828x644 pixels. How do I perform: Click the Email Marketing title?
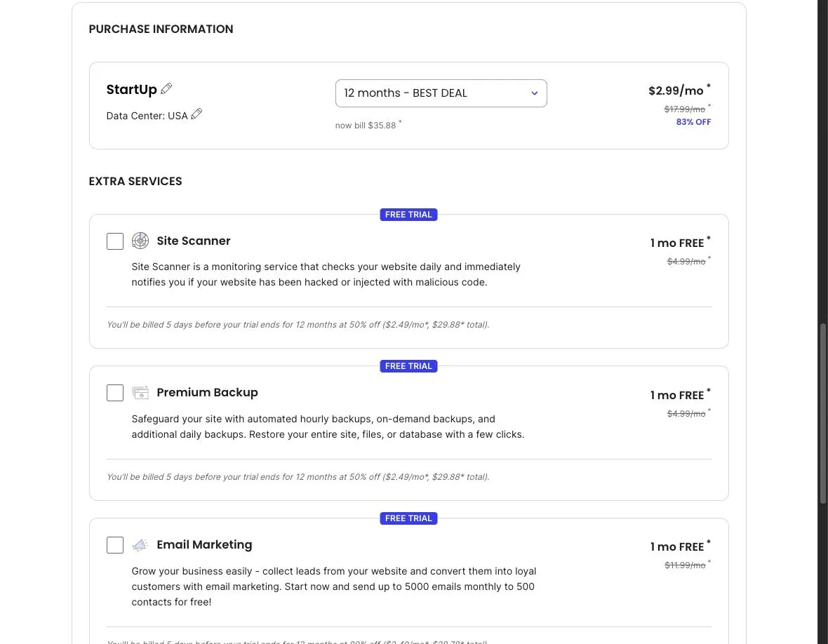point(204,544)
